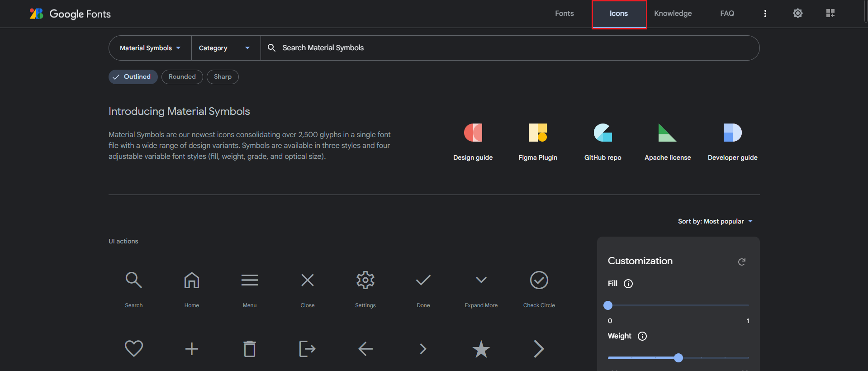Reset customization with the refresh icon
Viewport: 868px width, 371px height.
742,262
